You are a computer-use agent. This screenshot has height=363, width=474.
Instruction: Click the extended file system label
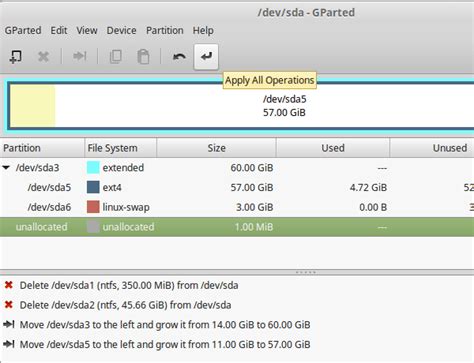tap(123, 168)
